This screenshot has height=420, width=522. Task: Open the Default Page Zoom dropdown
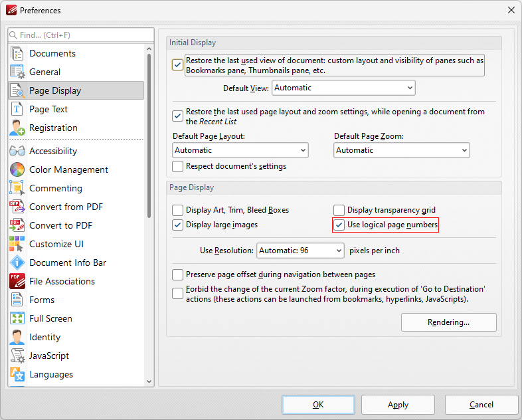click(402, 150)
